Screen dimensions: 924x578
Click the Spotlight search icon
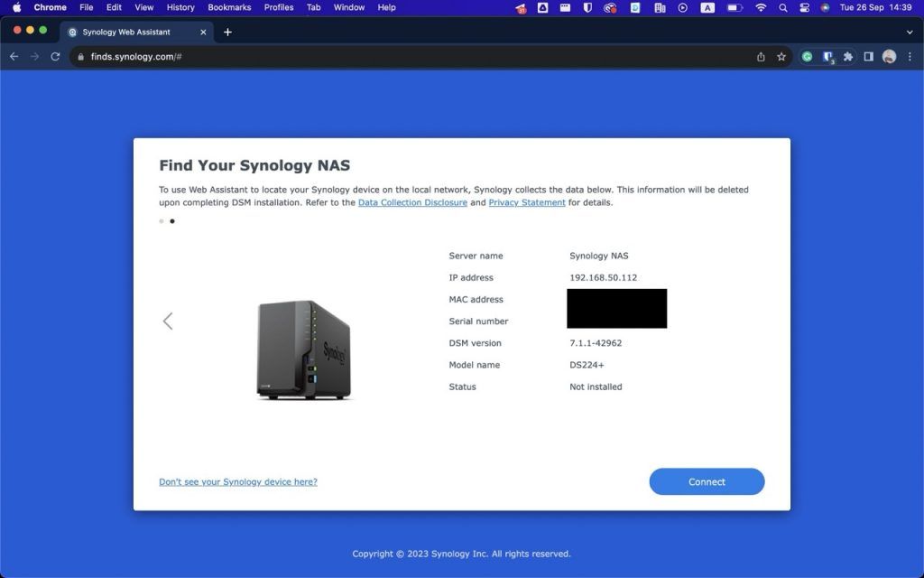(x=782, y=7)
